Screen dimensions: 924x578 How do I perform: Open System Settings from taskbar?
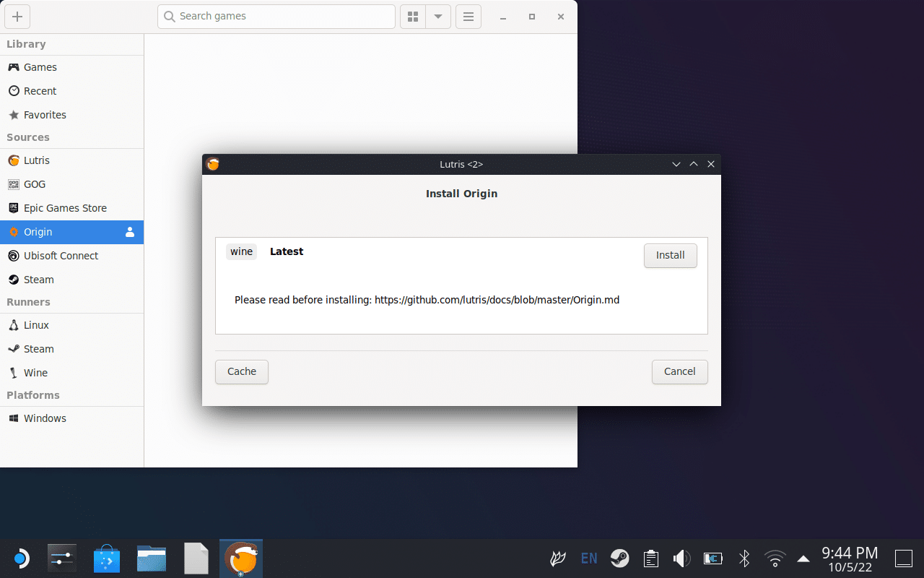[62, 558]
